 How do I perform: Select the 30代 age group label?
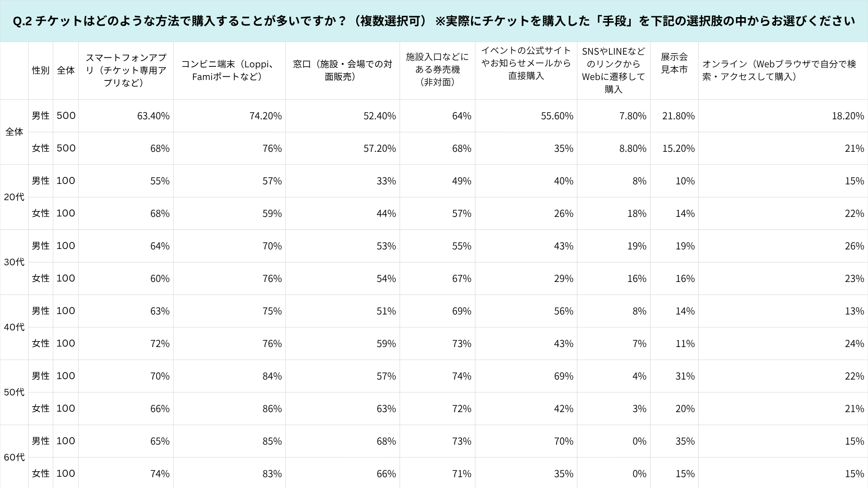tap(14, 262)
